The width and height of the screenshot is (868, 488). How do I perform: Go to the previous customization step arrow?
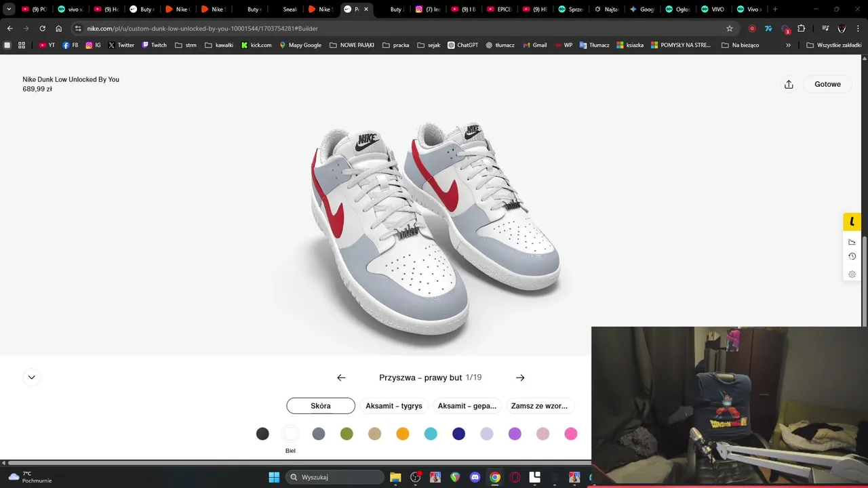(341, 378)
